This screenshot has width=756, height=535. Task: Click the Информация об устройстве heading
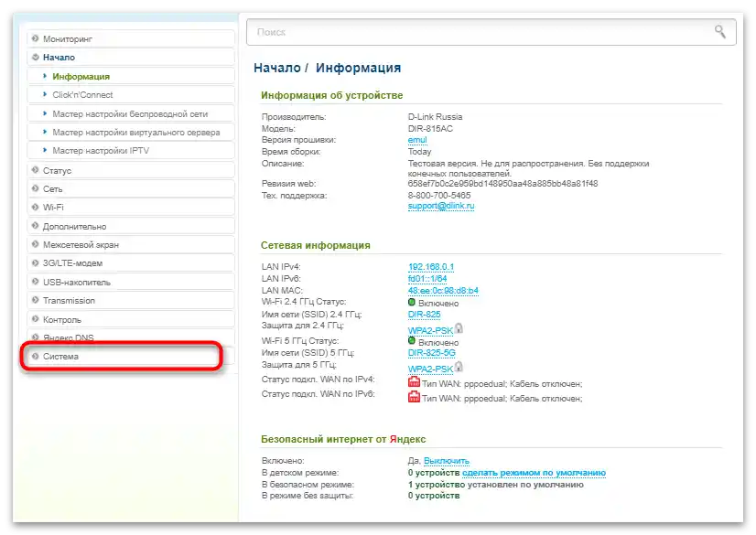point(331,95)
